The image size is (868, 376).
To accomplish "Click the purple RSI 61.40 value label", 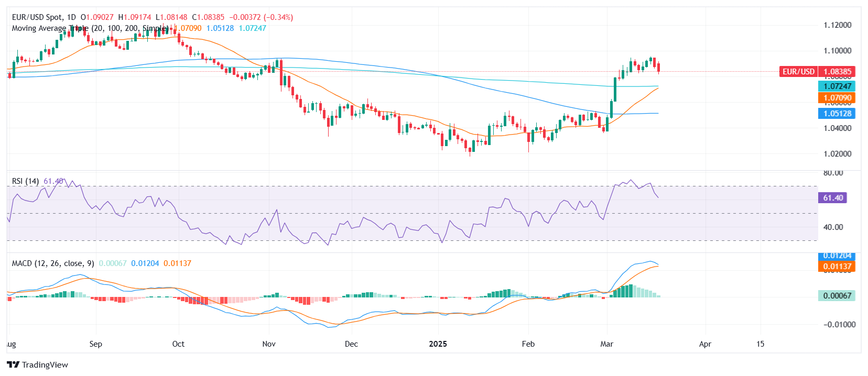I will click(x=832, y=198).
